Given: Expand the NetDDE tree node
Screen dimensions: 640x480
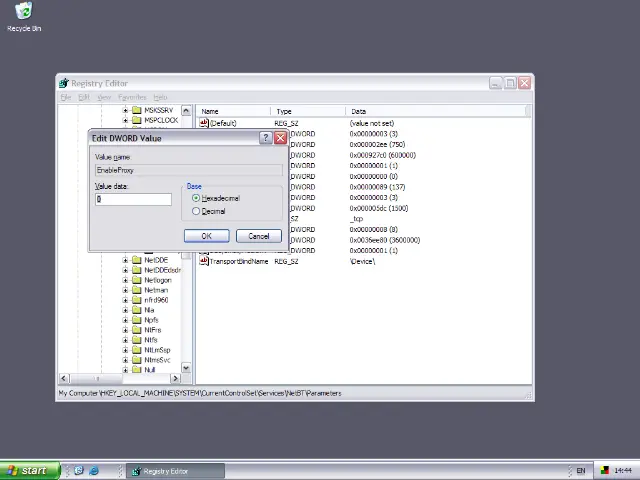Looking at the screenshot, I should [x=125, y=260].
